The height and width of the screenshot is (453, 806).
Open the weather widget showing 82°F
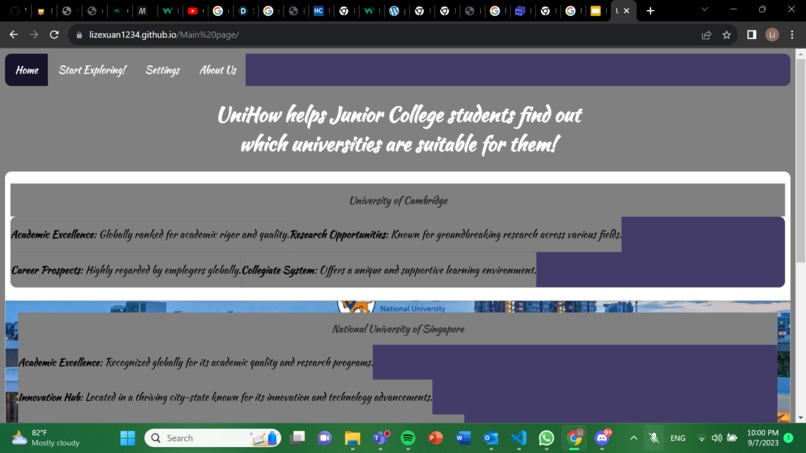pos(46,438)
